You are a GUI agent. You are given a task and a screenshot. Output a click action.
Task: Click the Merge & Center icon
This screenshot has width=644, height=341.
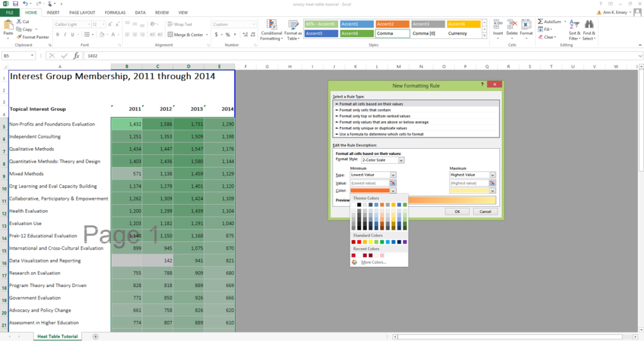[x=170, y=35]
